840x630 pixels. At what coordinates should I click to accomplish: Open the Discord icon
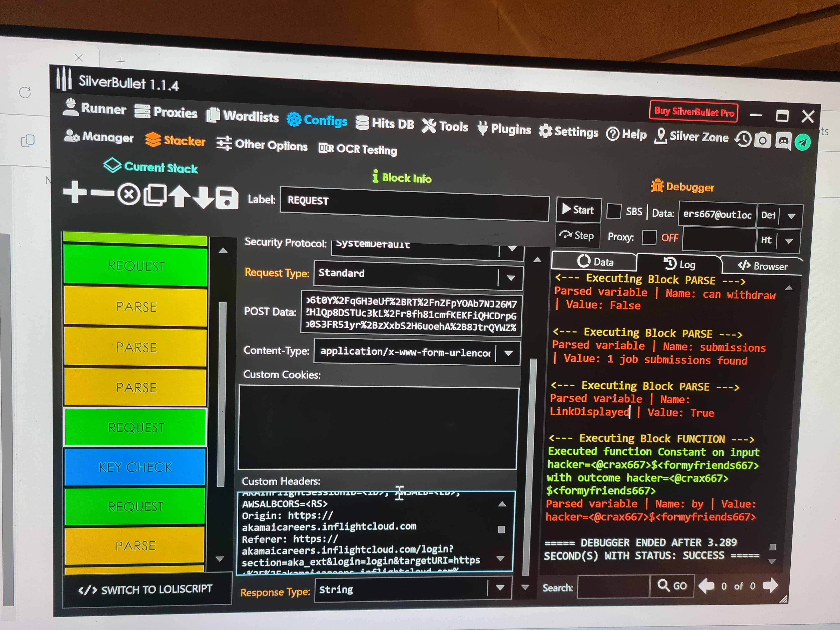[783, 141]
